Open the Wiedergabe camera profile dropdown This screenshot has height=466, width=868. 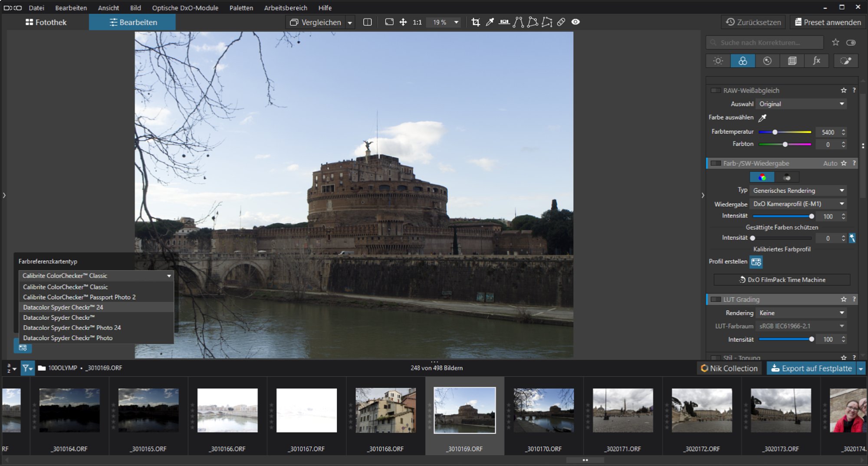point(799,203)
